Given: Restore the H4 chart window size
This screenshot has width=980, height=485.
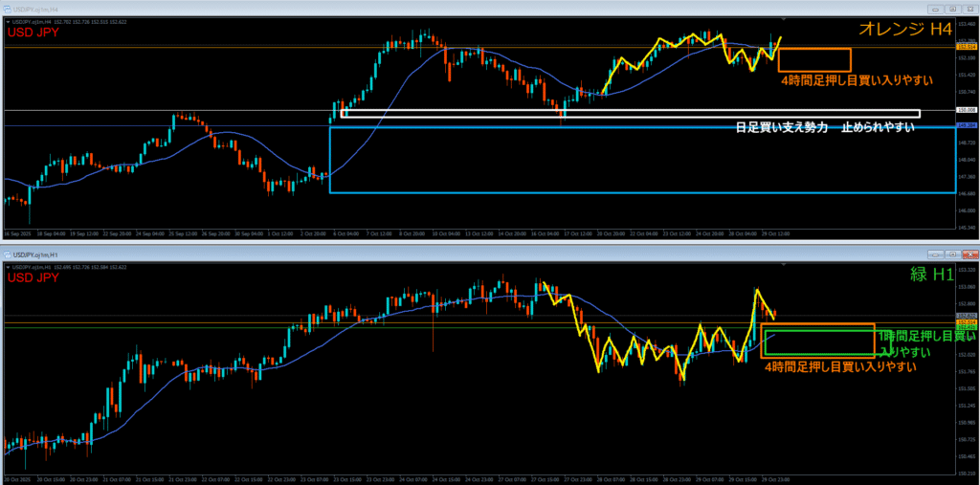Looking at the screenshot, I should tap(951, 8).
